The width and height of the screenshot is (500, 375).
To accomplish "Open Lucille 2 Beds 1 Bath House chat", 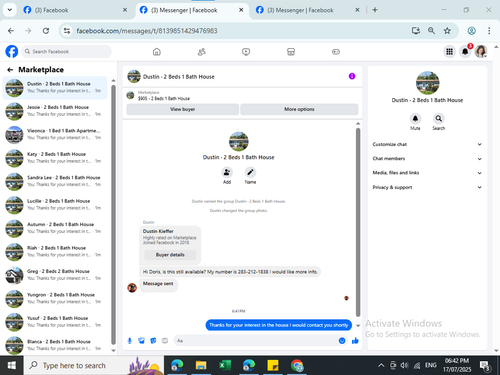I will coord(55,205).
